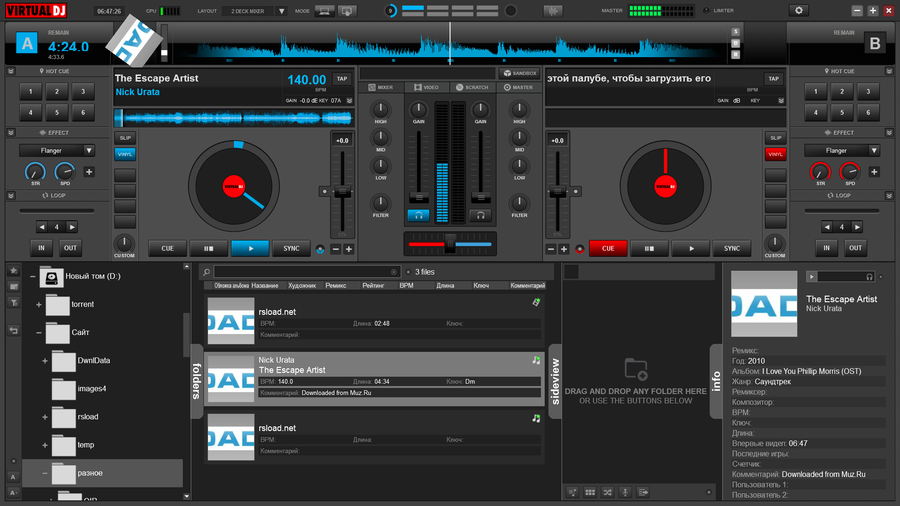Open the sampler grid icon in sideview
The image size is (900, 506).
click(x=590, y=492)
